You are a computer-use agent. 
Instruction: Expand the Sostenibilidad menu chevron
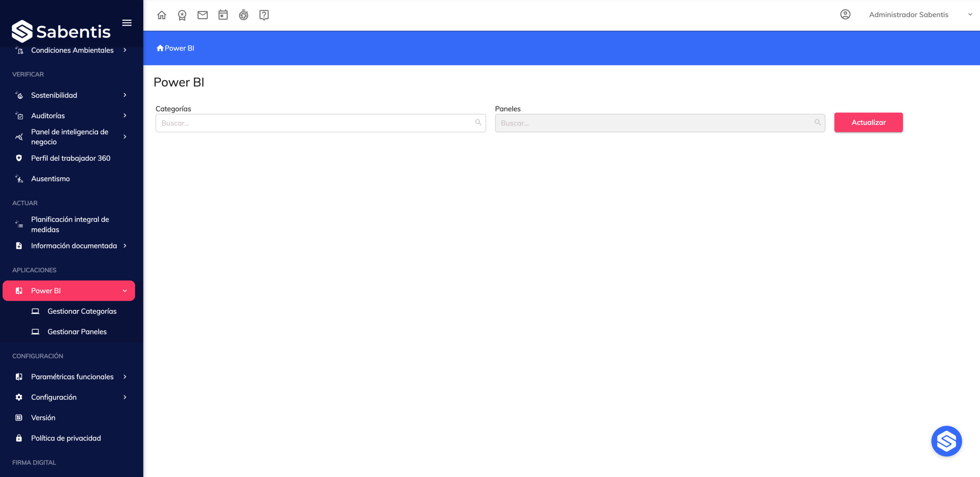[x=125, y=95]
